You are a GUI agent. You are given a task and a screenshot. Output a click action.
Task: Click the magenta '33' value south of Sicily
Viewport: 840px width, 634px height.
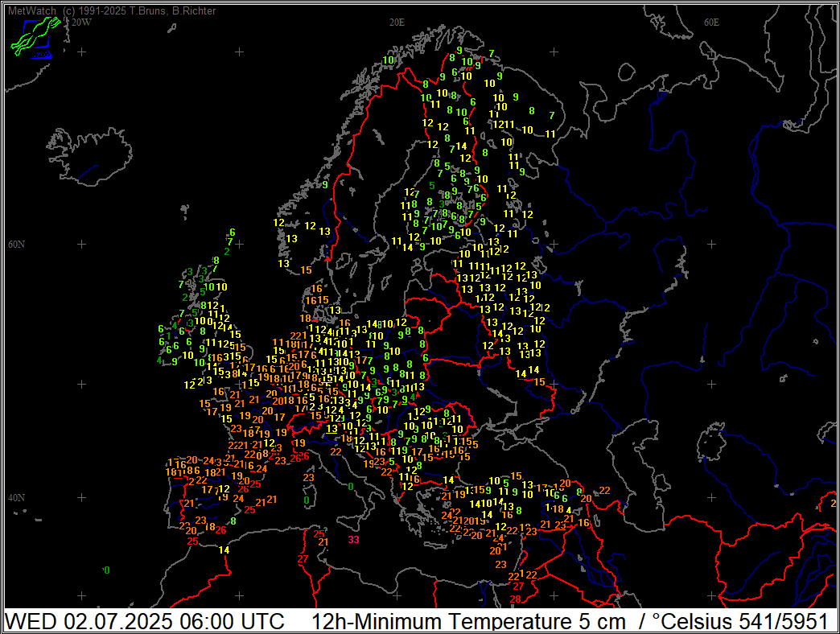(353, 539)
